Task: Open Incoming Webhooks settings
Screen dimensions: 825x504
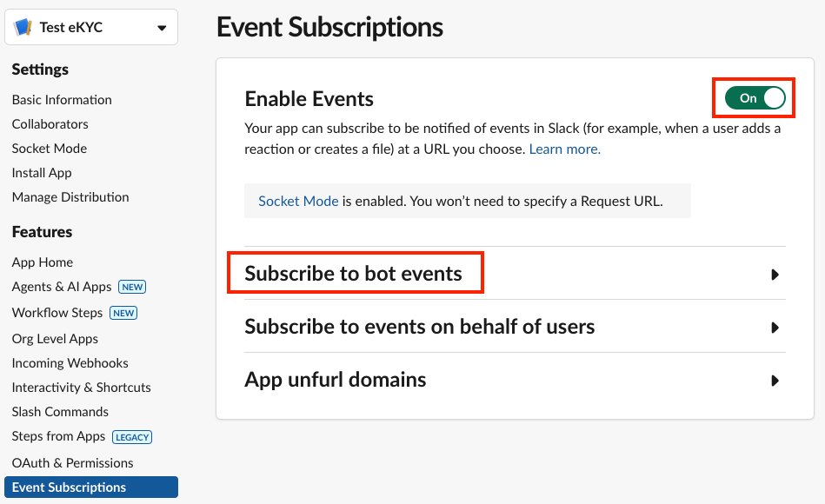Action: coord(70,363)
